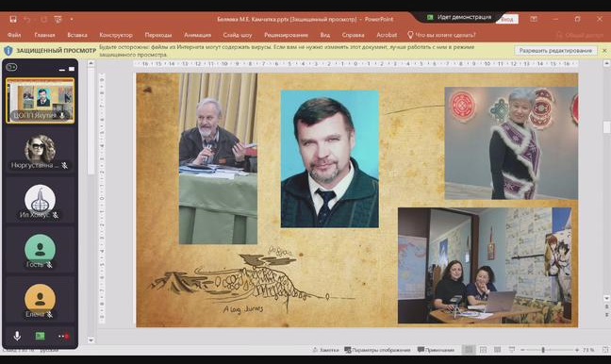Click the green screen-share icon in call panel
The height and width of the screenshot is (364, 611).
point(41,336)
